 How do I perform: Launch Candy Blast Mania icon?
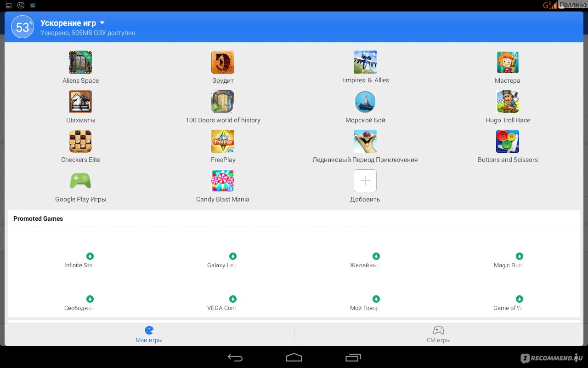[223, 181]
